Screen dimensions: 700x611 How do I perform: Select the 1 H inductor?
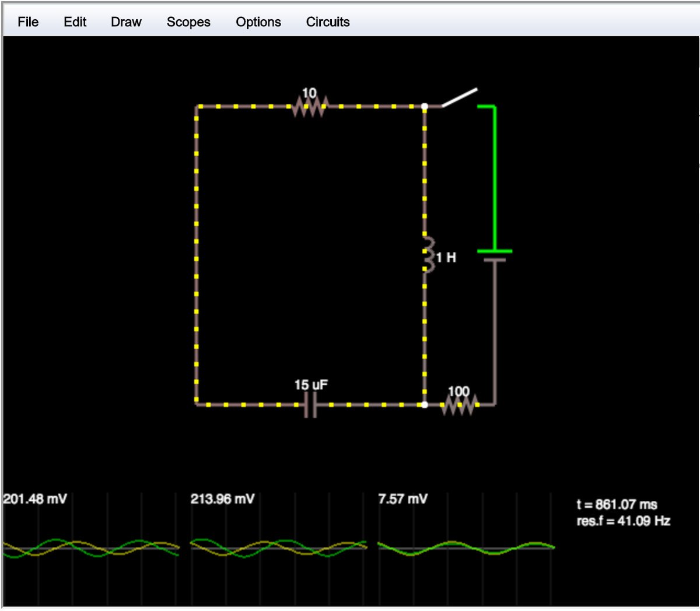click(x=428, y=255)
